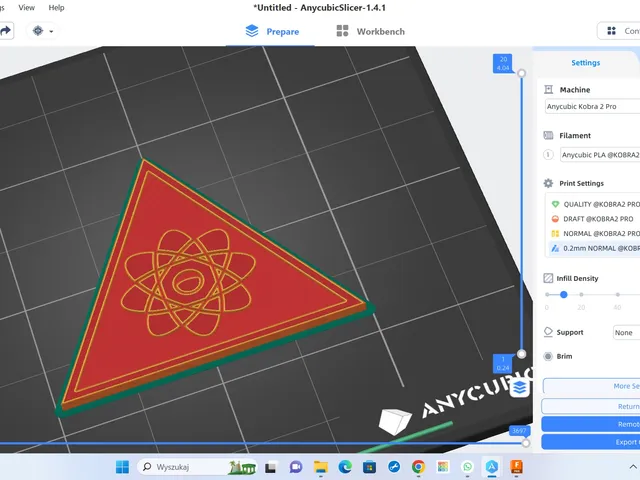Click the filament number 1 circle
Screen dimensions: 640x480
coord(548,155)
